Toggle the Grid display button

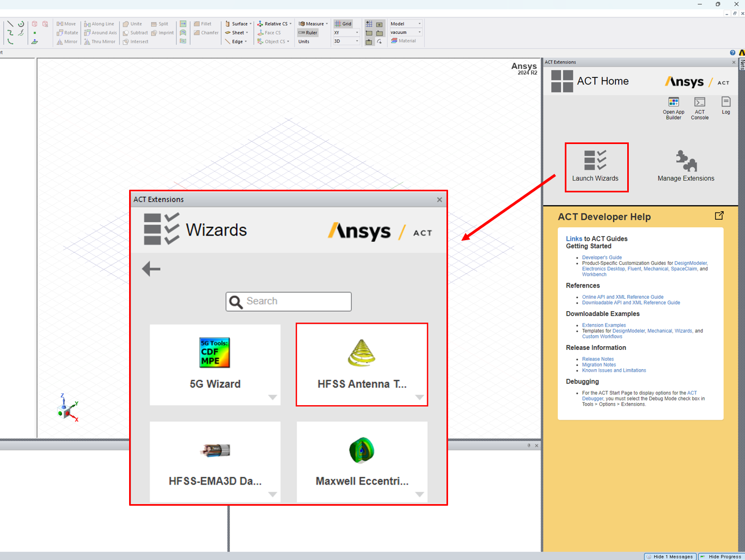[343, 24]
